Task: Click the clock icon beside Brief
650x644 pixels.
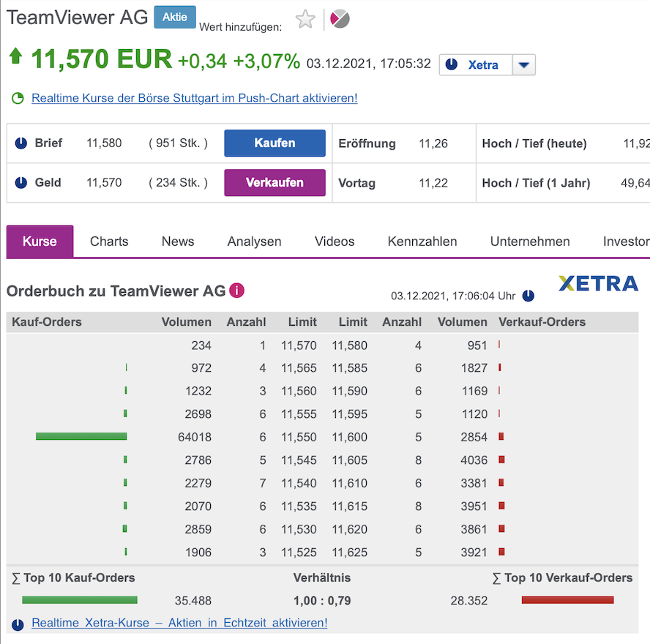Action: click(21, 143)
